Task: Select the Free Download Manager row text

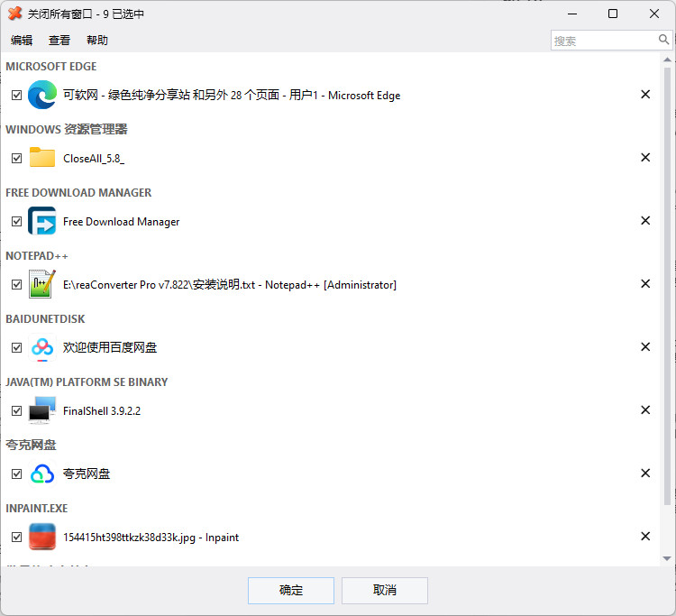Action: (121, 221)
